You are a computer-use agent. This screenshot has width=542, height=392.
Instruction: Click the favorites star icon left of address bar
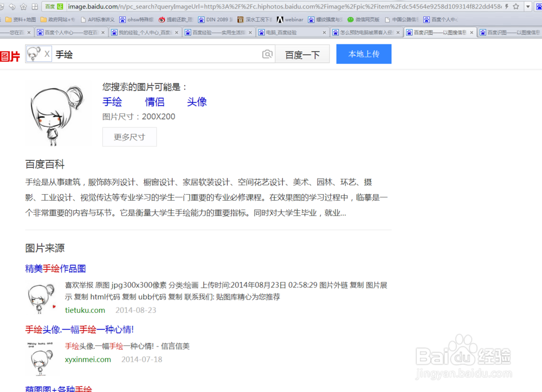(23, 6)
